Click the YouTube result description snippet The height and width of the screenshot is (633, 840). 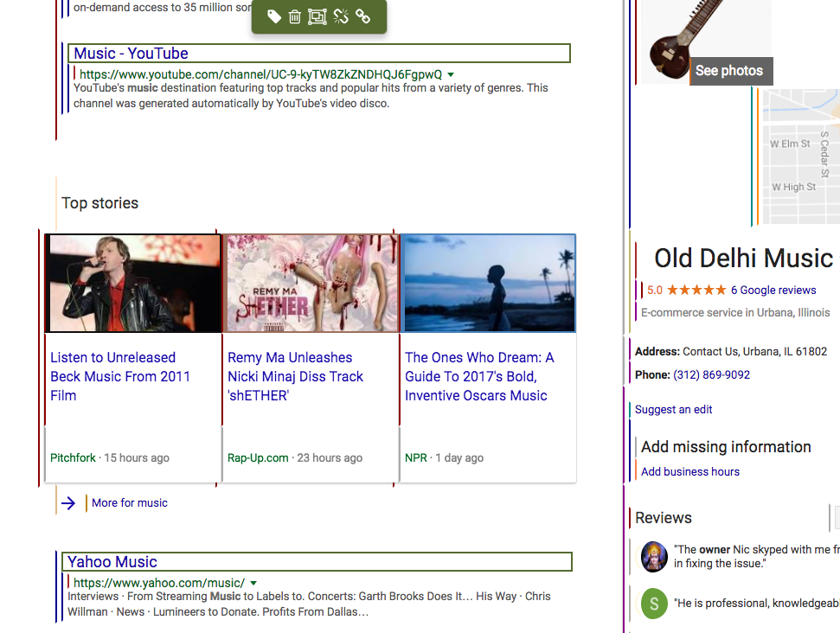311,95
